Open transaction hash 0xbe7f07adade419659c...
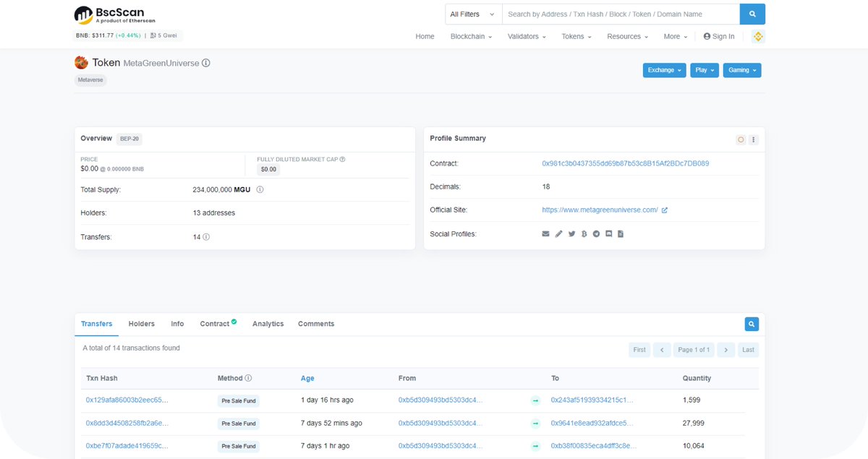 [127, 446]
